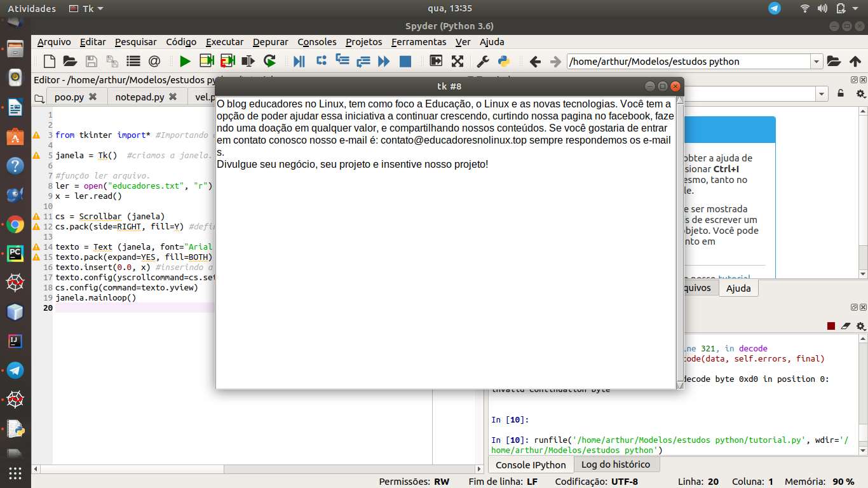Viewport: 868px width, 488px height.
Task: Open the Help pane gear options menu
Action: 860,93
